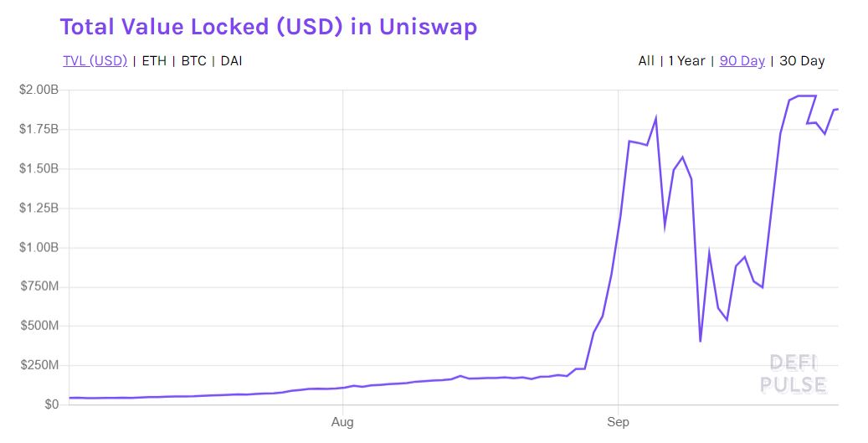Click the $250M y-axis label
Image resolution: width=868 pixels, height=443 pixels.
41,365
